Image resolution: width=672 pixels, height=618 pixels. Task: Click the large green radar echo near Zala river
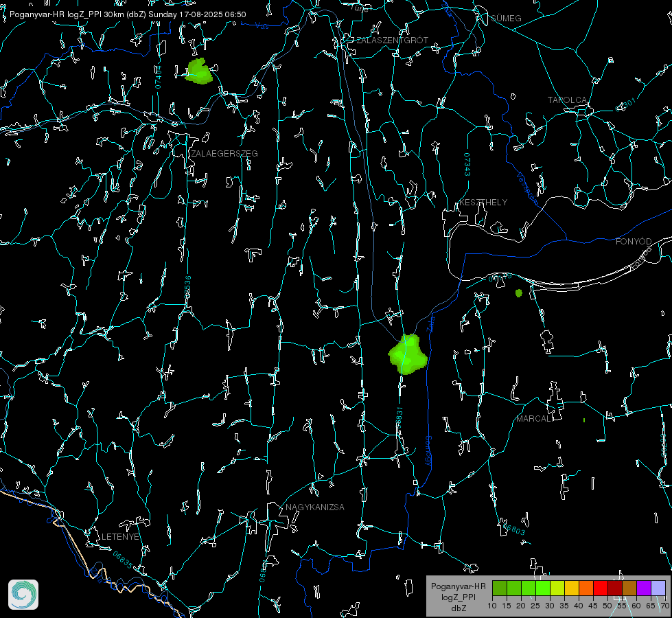coord(408,355)
